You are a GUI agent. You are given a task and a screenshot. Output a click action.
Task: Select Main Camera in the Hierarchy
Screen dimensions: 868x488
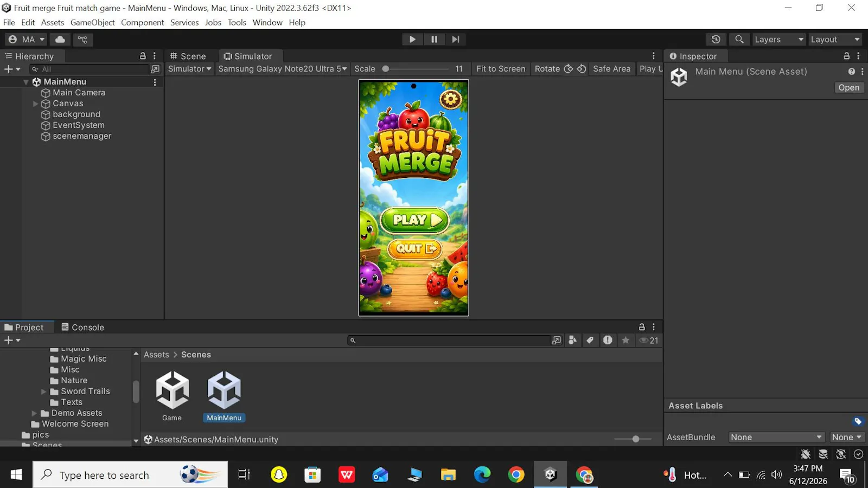tap(79, 93)
